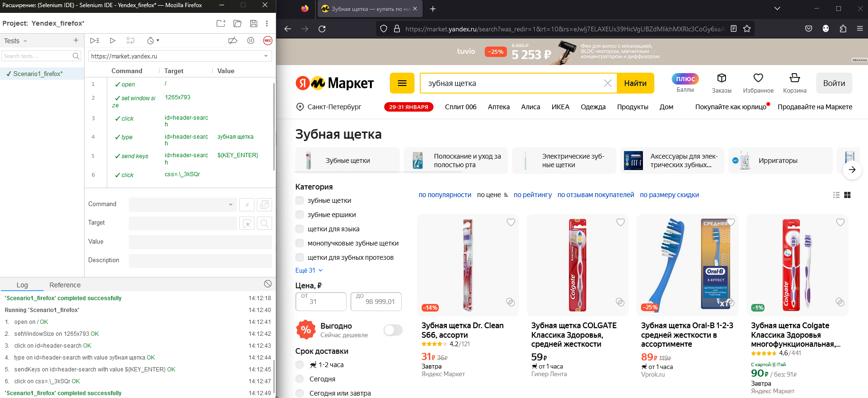Select Сегодня delivery radio
This screenshot has height=398, width=868.
(x=300, y=379)
